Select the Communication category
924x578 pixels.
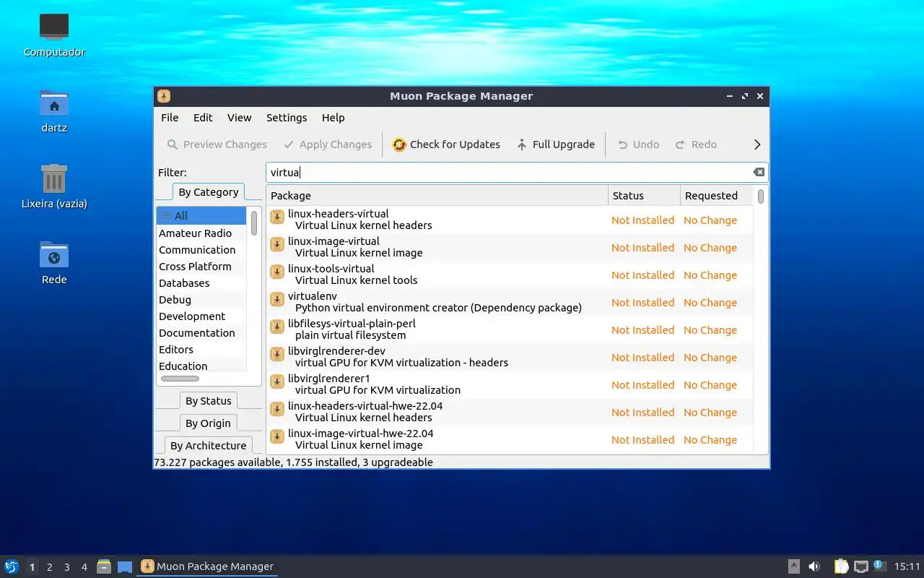201,250
